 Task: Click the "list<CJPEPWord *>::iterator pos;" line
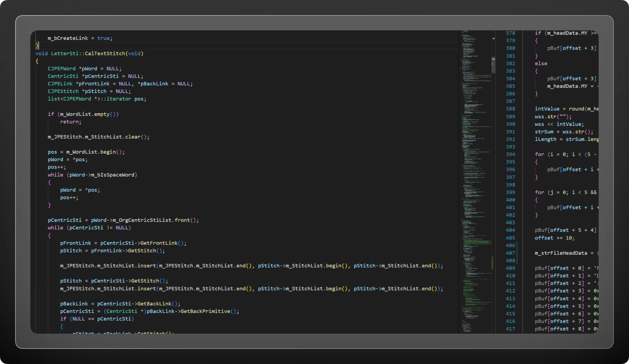pyautogui.click(x=97, y=99)
